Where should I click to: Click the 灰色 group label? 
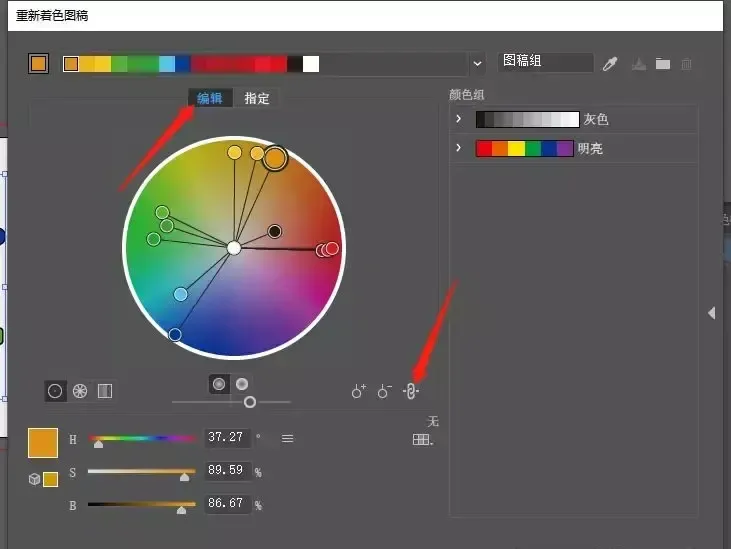coord(596,119)
